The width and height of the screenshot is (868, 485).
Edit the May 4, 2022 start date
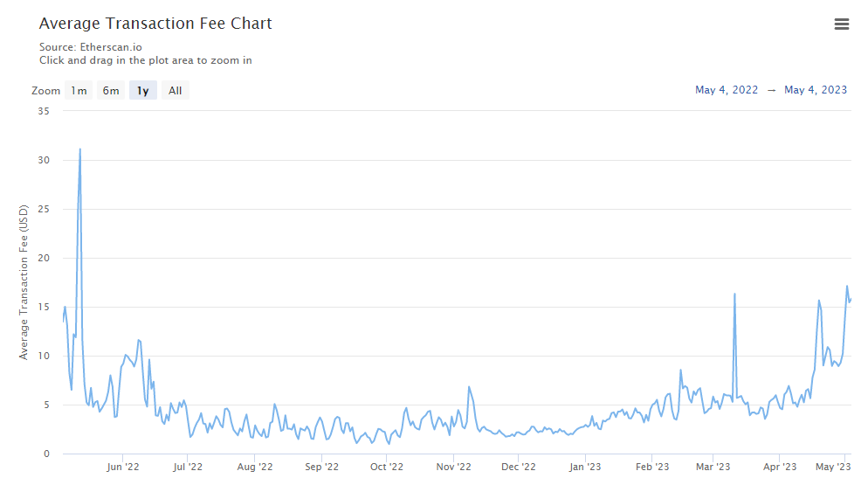pos(727,90)
